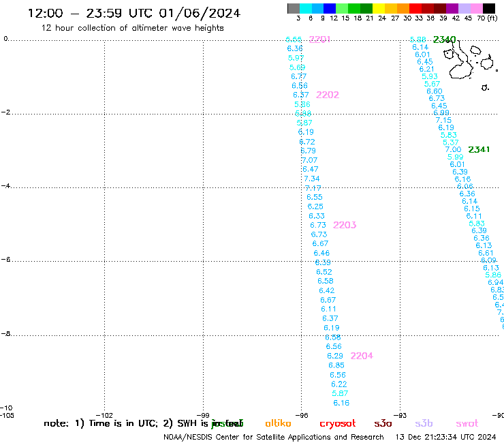Click the wave height value 7.17
The height and width of the screenshot is (443, 504).
pyautogui.click(x=313, y=188)
